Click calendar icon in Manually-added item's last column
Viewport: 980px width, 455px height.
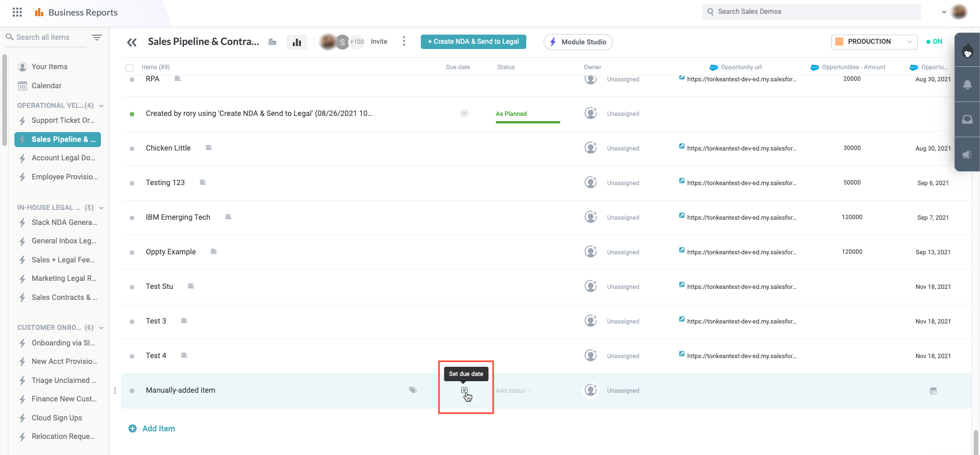933,391
